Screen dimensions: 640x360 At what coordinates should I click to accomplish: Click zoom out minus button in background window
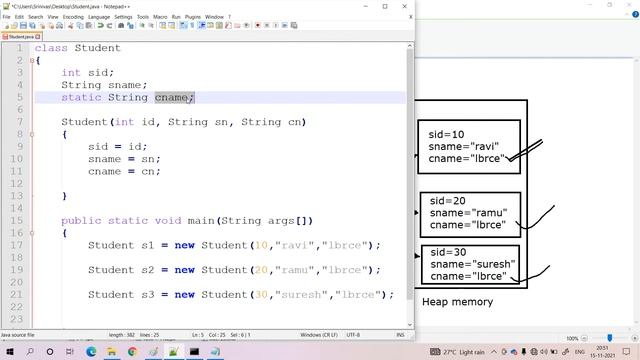584,338
